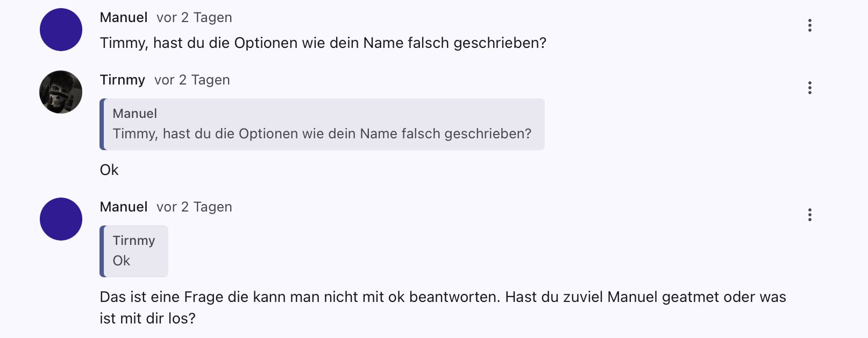Click the quoted 'Ok' text in Manuel's reply

(x=122, y=260)
